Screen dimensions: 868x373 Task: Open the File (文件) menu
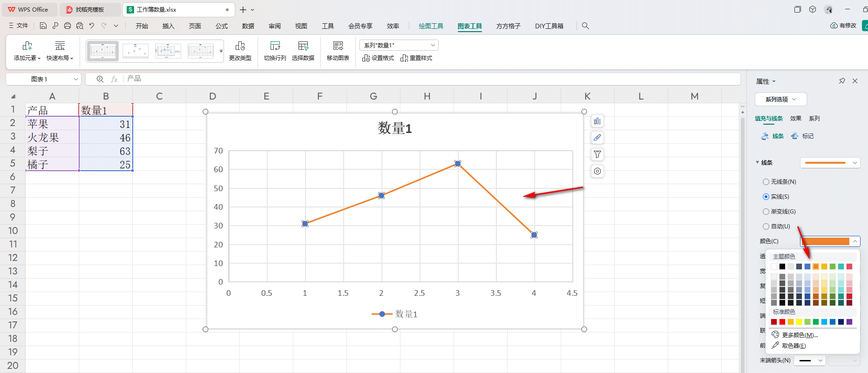pyautogui.click(x=19, y=26)
